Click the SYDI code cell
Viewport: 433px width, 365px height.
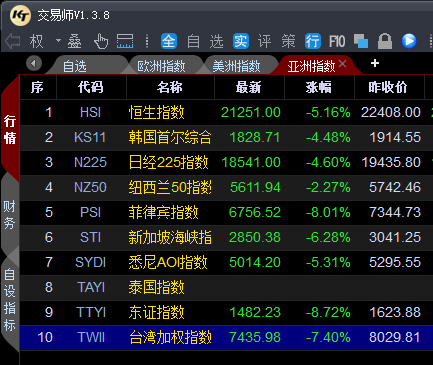90,263
